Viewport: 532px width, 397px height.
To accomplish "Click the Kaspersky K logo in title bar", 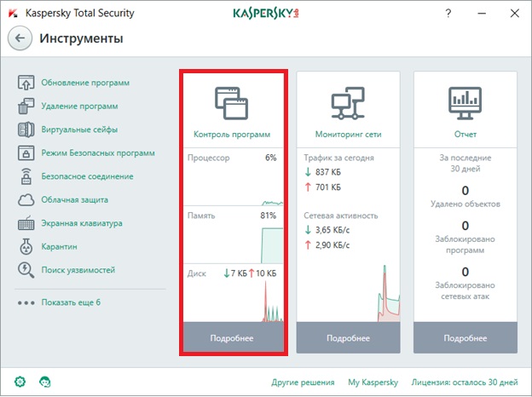I will [13, 14].
